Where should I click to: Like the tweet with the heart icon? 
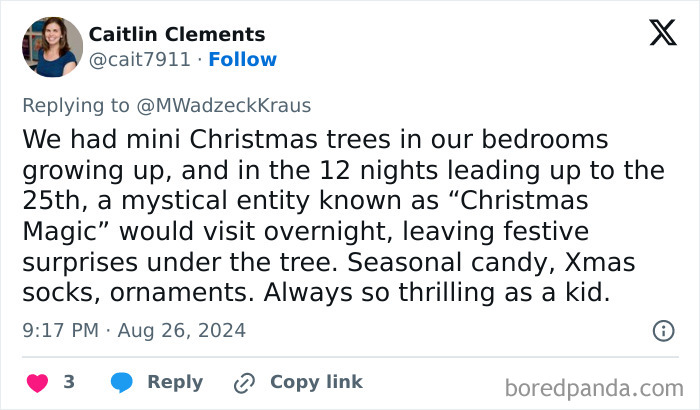(x=37, y=382)
